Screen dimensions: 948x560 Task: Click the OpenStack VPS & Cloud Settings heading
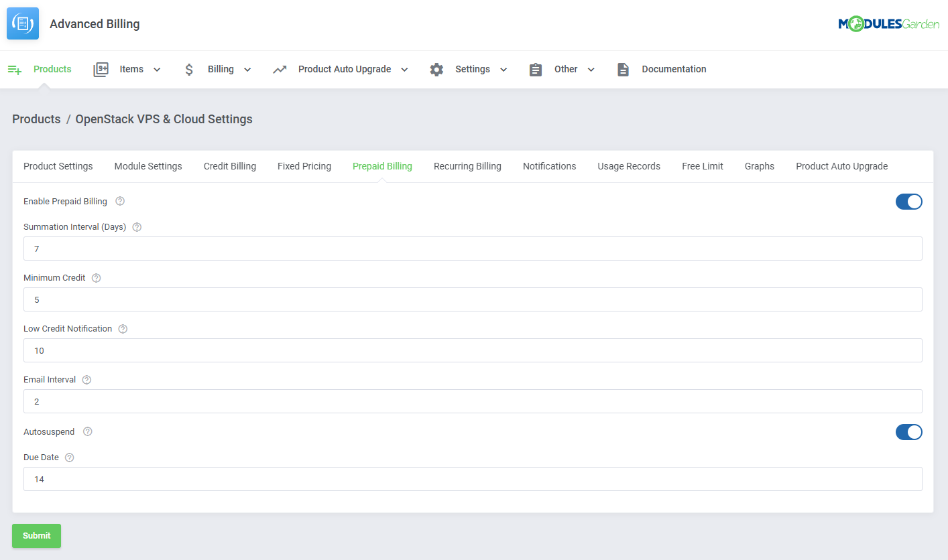(164, 119)
